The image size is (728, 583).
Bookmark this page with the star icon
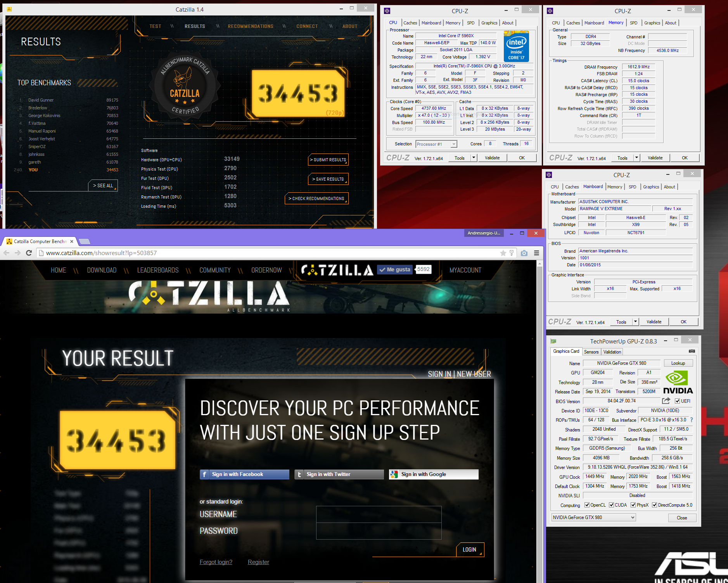click(x=503, y=253)
